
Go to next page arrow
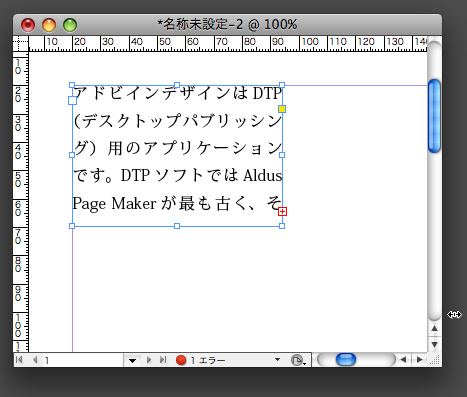tap(149, 360)
